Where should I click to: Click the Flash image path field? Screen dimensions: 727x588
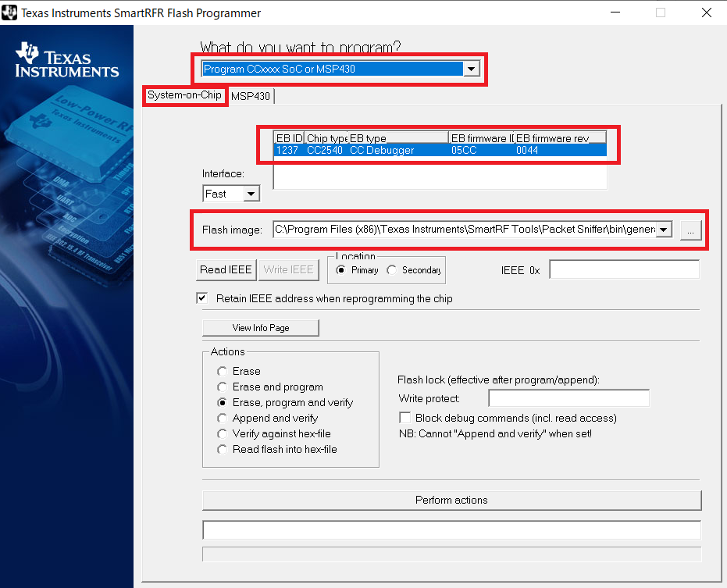465,229
